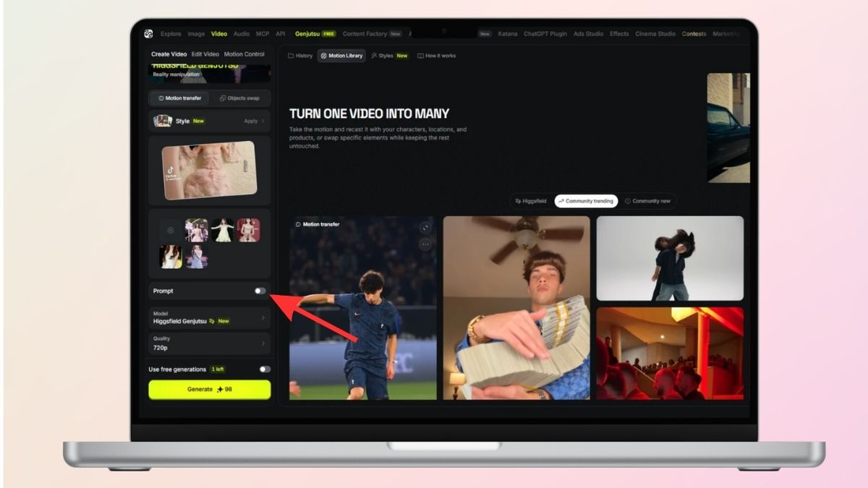Image resolution: width=868 pixels, height=488 pixels.
Task: Open the Style Apply chooser
Action: pos(210,121)
